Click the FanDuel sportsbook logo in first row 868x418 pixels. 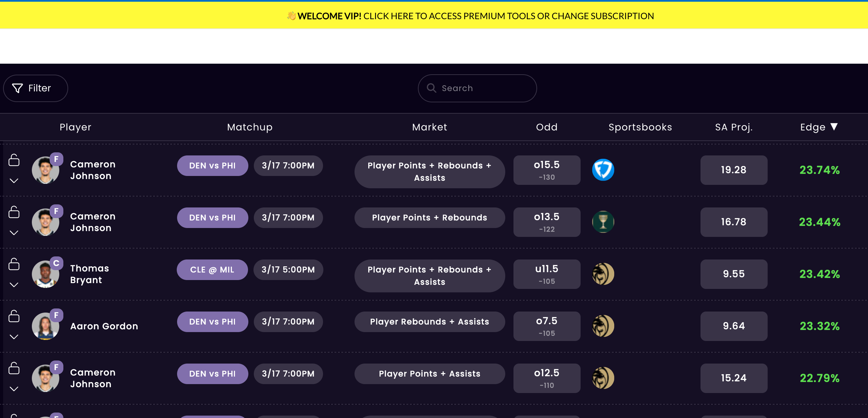[x=603, y=170]
